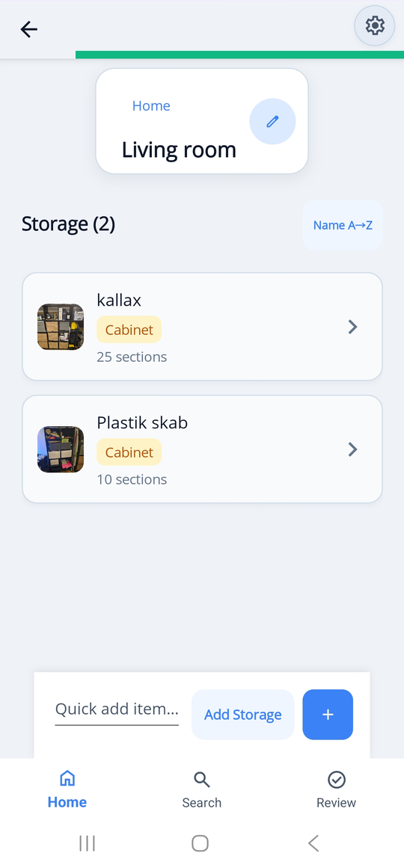Follow the Home breadcrumb link
The width and height of the screenshot is (404, 868).
[x=151, y=105]
